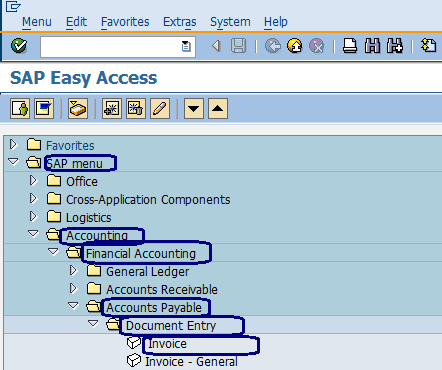Select the SAP menu tree item
Viewport: 442px width, 370px height.
point(74,163)
